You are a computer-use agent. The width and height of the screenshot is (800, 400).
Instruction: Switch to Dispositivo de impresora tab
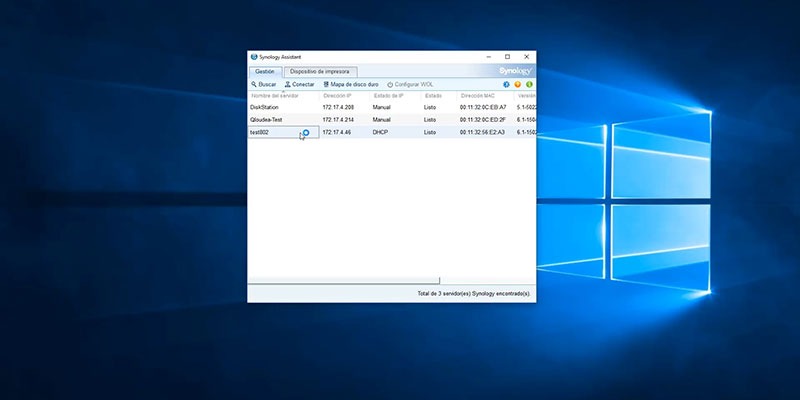(x=320, y=71)
